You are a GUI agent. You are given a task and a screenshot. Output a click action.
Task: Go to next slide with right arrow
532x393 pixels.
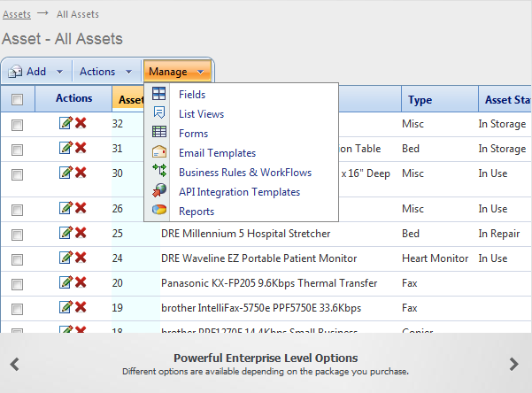coord(514,364)
